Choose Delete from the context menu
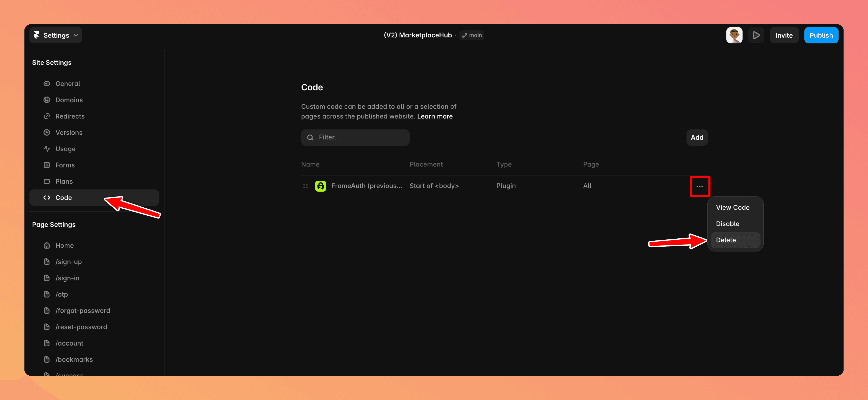 (x=735, y=240)
